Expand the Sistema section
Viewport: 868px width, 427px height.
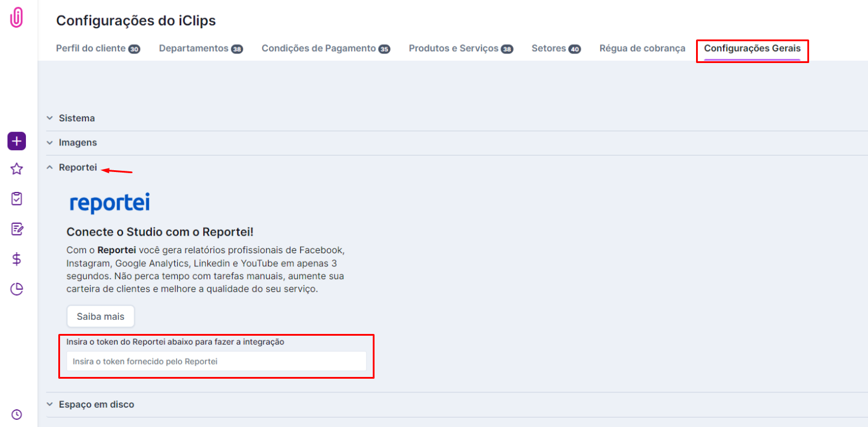pos(77,118)
